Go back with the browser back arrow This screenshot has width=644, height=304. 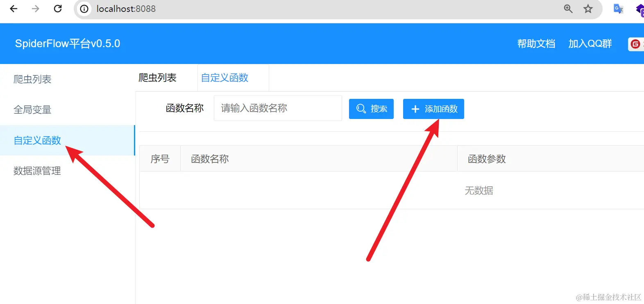point(14,9)
